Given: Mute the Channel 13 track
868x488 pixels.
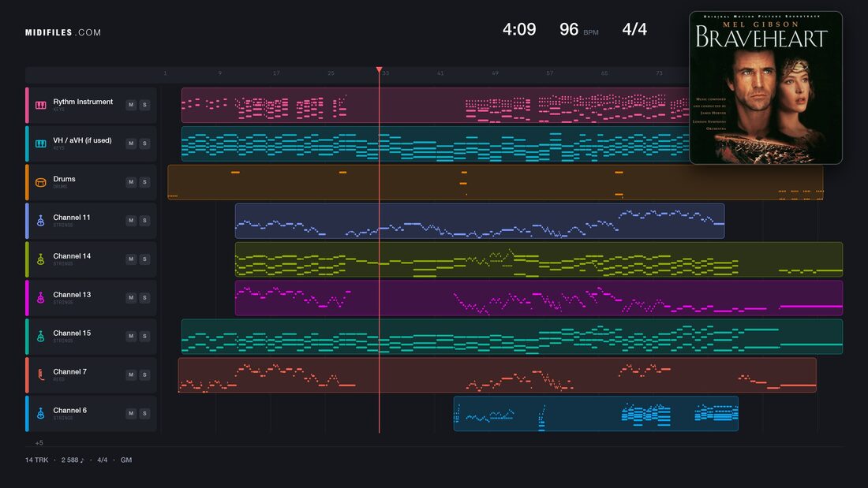Looking at the screenshot, I should point(131,298).
